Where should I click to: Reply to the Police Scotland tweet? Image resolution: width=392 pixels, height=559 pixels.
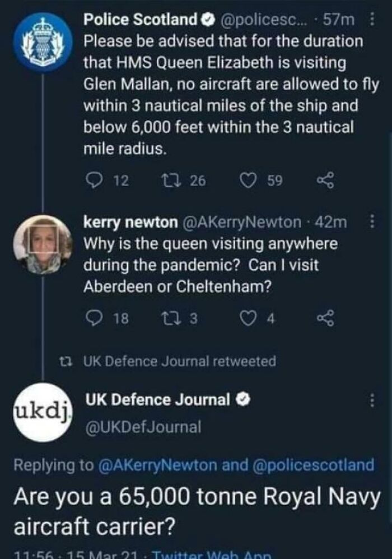[x=93, y=181]
